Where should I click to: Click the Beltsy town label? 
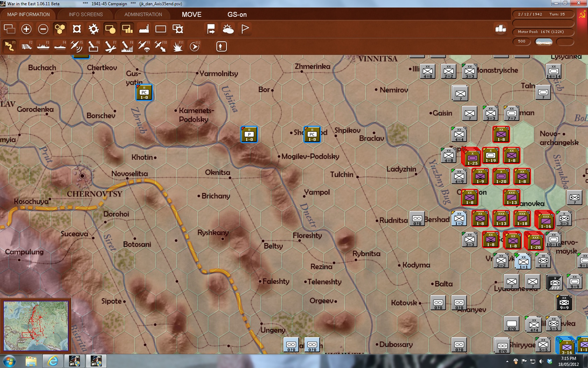273,246
